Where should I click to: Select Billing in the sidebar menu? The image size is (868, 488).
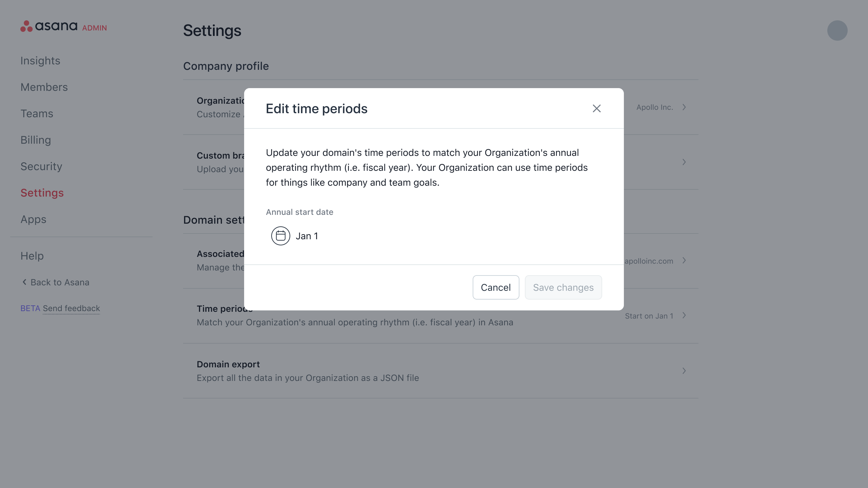[x=35, y=140]
